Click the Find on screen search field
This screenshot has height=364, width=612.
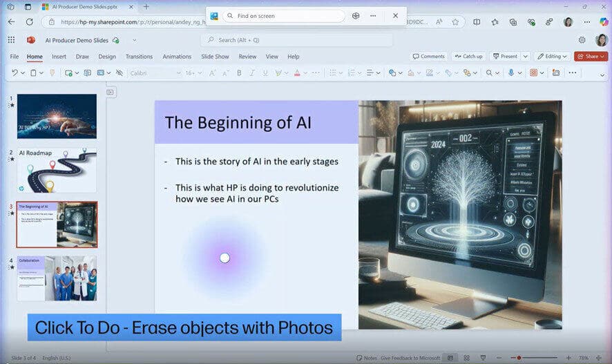click(284, 16)
